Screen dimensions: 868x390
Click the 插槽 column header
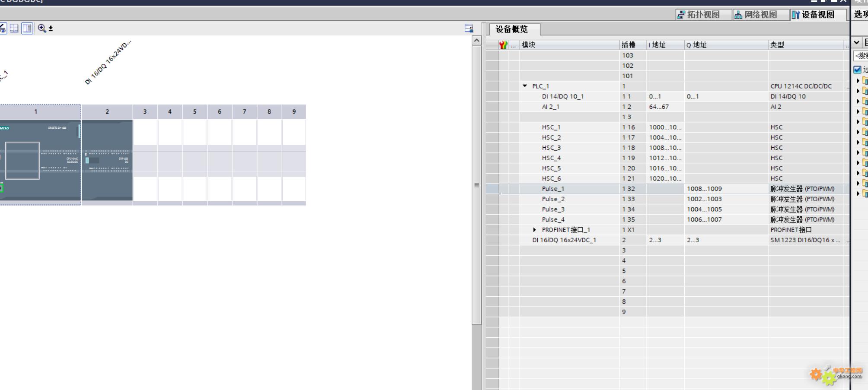tap(633, 45)
